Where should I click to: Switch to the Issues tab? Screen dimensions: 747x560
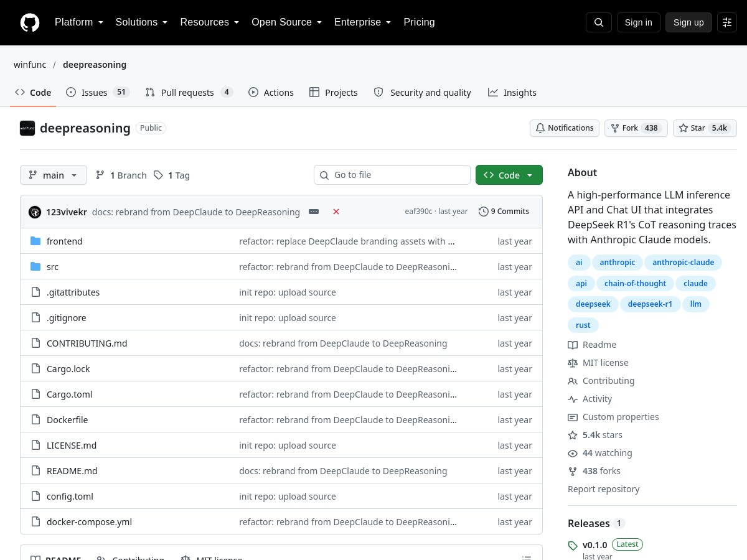click(97, 92)
